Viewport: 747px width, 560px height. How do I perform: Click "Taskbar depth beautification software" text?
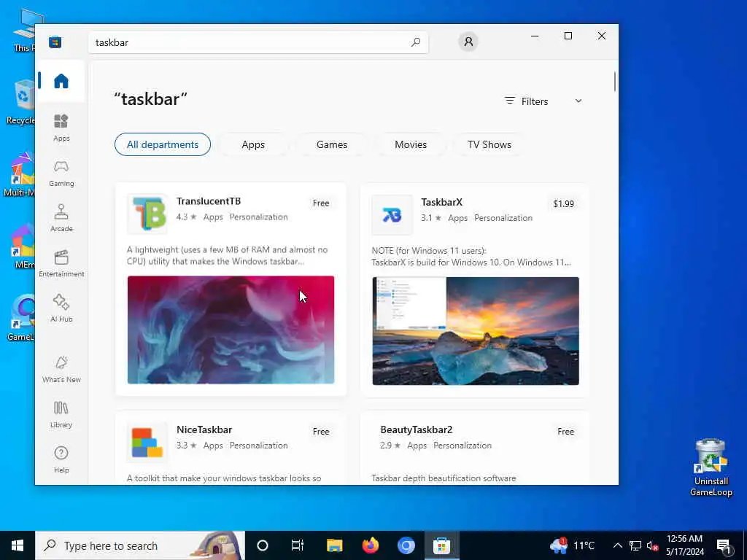click(444, 478)
